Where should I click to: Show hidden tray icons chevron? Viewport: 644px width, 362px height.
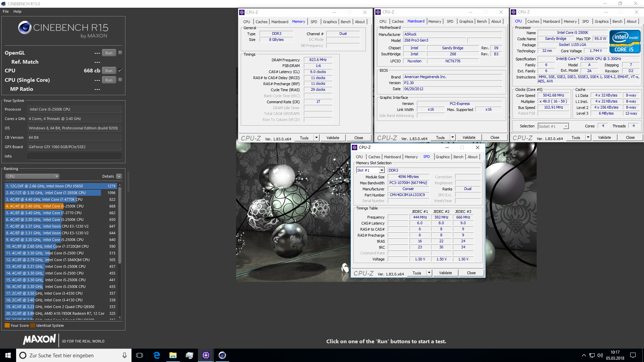click(x=584, y=355)
